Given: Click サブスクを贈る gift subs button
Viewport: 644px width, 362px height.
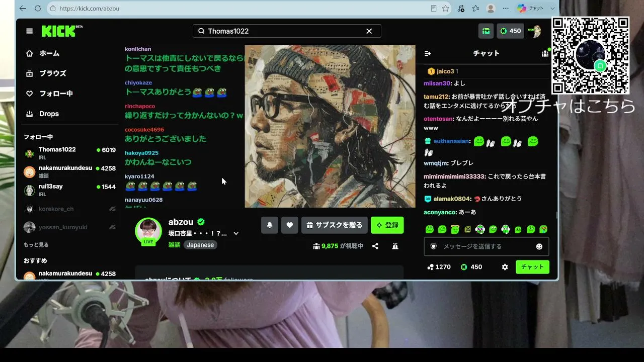Looking at the screenshot, I should tap(334, 225).
